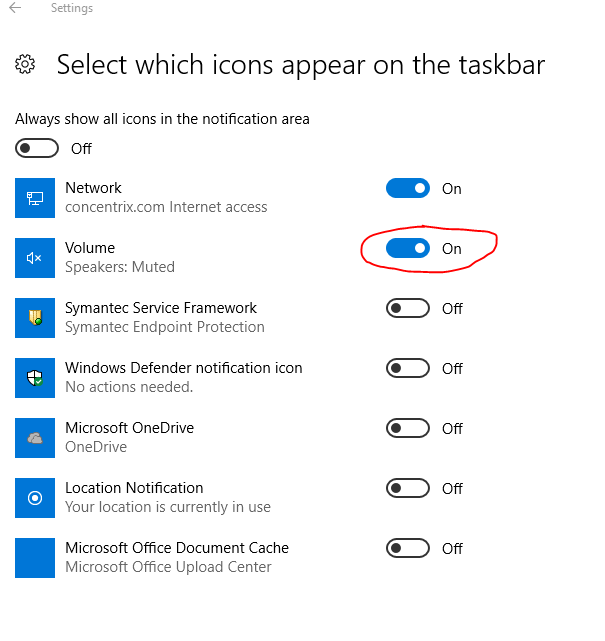Click the Windows Defender notification icon label
605x641 pixels.
coord(183,368)
